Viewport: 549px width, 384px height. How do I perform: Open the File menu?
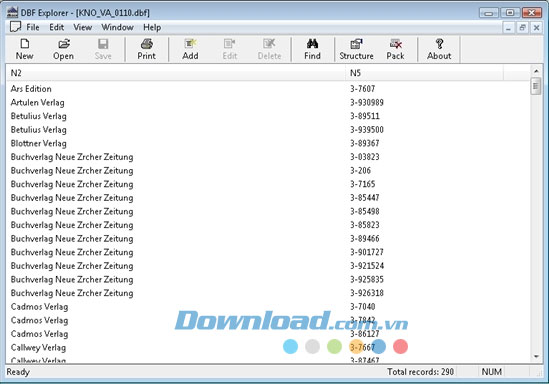[33, 27]
